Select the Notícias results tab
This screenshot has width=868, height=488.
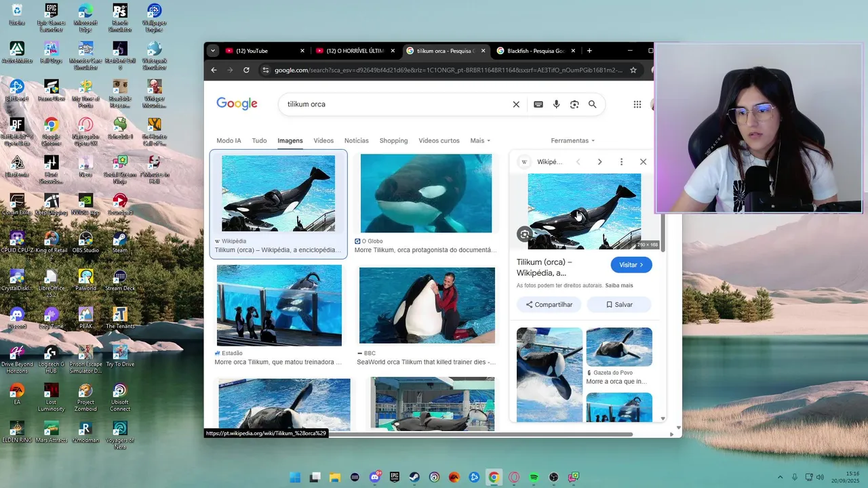(x=357, y=141)
